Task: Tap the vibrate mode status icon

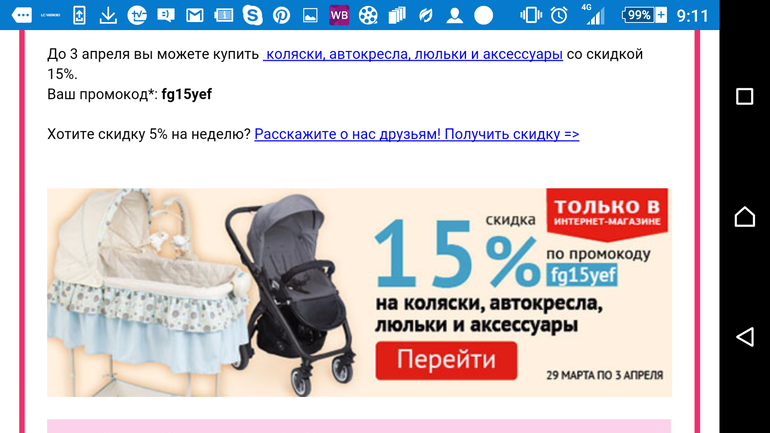Action: tap(530, 15)
